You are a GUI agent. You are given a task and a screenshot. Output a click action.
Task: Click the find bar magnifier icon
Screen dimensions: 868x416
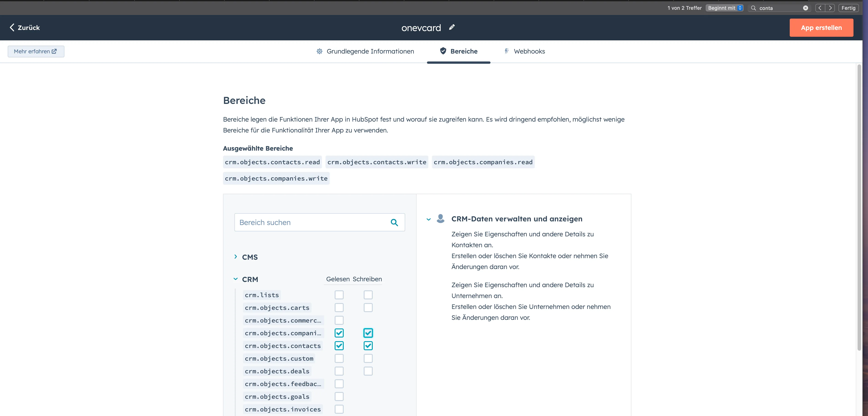753,8
